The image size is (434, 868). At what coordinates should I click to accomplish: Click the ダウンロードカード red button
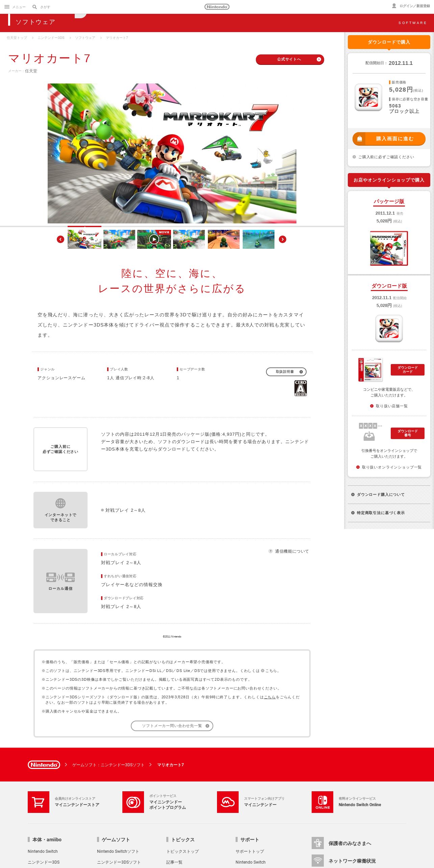point(408,370)
